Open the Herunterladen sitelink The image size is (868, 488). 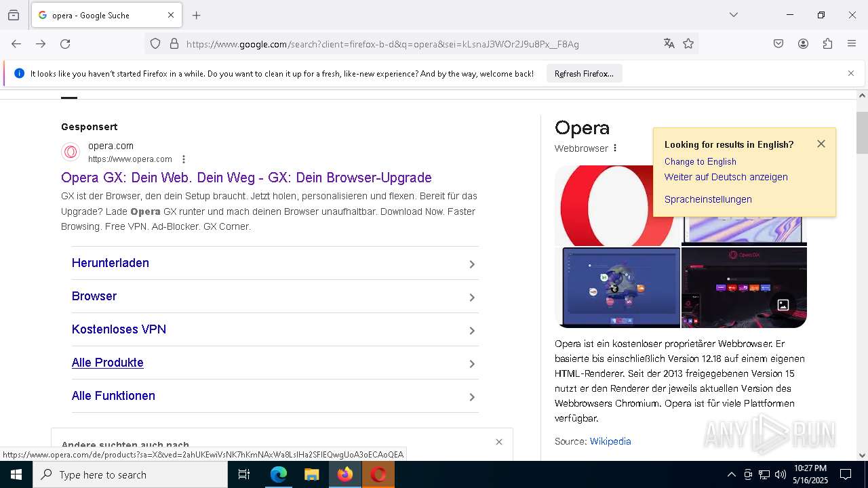(111, 263)
